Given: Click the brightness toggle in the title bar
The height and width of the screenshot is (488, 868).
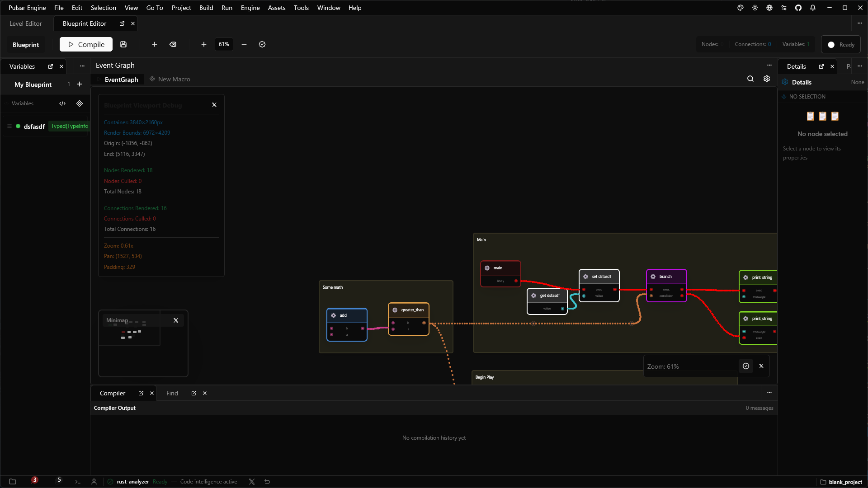Looking at the screenshot, I should pos(755,8).
